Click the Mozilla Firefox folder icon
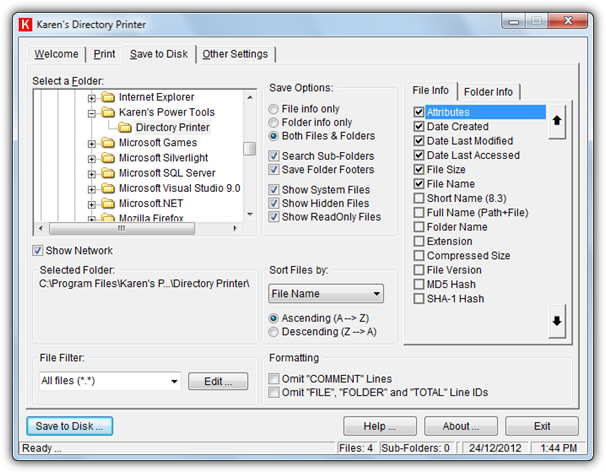606x472 pixels. point(108,218)
